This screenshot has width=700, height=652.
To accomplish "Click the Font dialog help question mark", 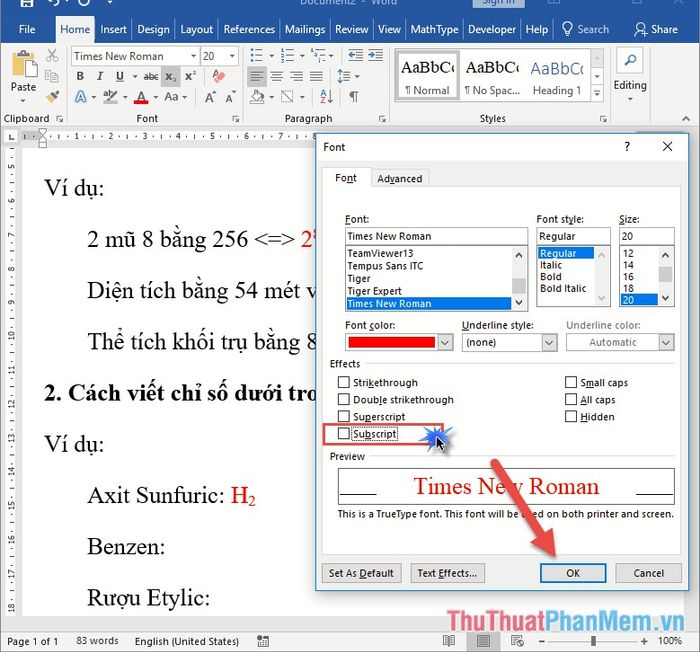I will pos(627,146).
